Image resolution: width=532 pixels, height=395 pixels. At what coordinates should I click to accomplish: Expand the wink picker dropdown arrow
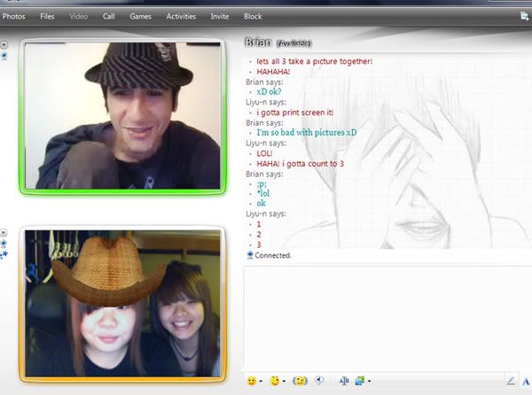pos(284,382)
